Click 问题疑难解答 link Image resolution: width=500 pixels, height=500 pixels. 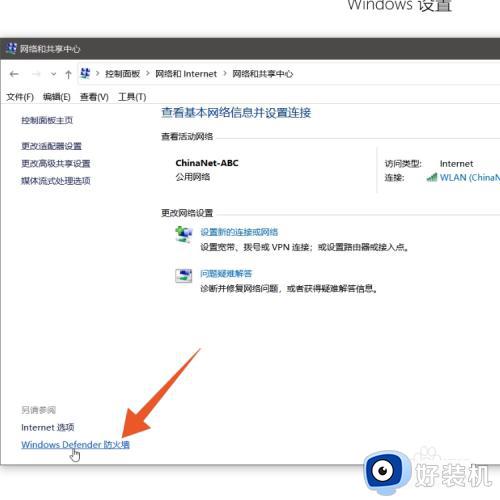[x=226, y=274]
